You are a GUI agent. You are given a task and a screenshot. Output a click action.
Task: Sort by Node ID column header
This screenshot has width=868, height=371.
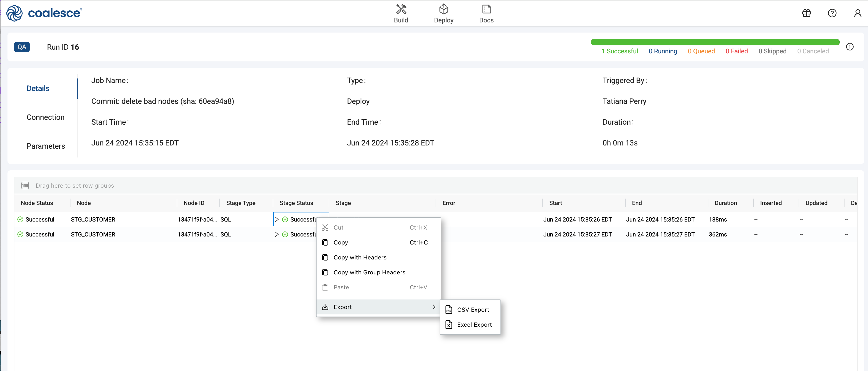194,203
